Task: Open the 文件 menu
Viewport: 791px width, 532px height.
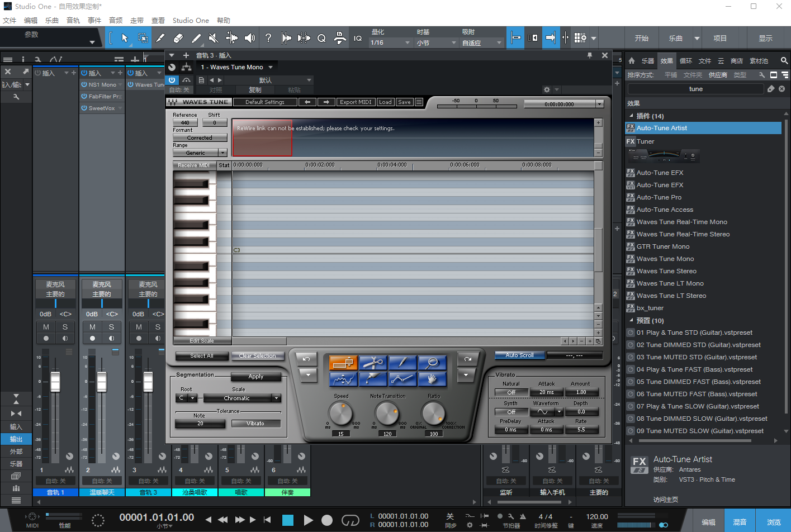Action: tap(10, 20)
